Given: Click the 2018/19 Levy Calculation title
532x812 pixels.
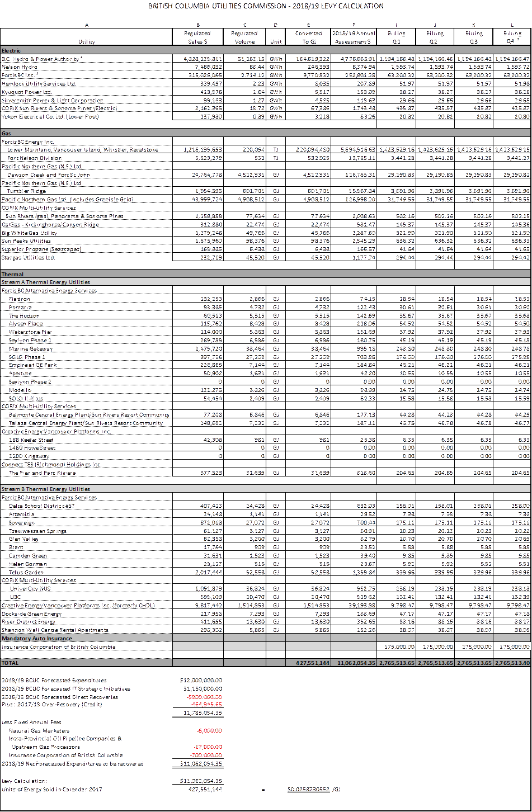Looking at the screenshot, I should coord(266,6).
